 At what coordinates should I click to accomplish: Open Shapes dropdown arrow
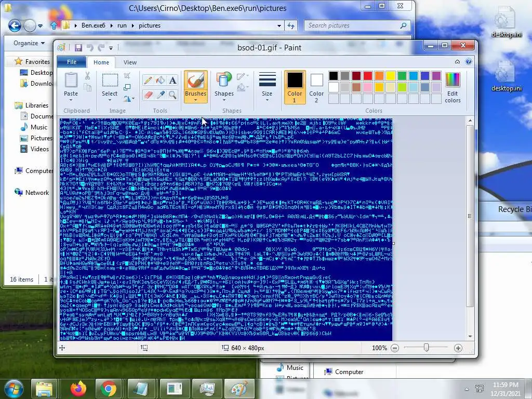224,100
